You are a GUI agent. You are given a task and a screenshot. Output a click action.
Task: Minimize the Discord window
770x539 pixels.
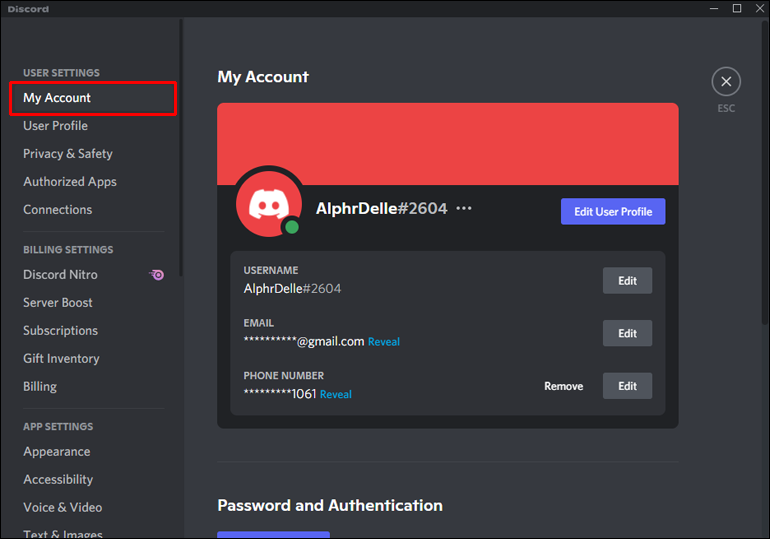pos(714,9)
